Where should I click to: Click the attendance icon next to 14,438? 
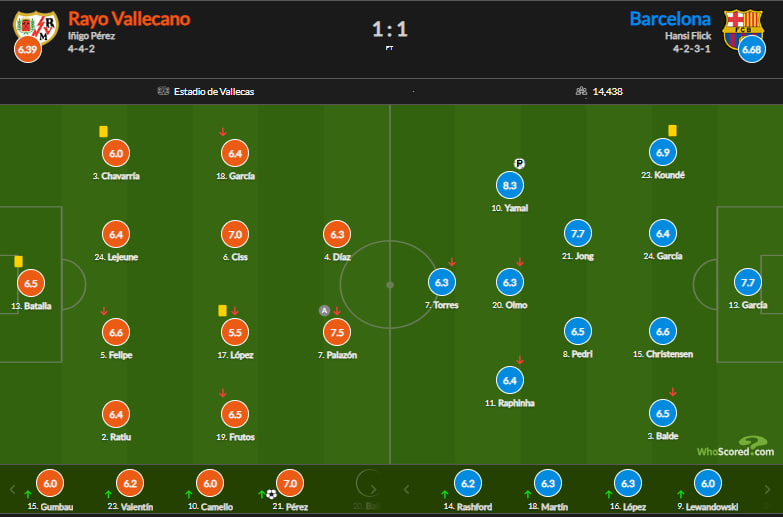click(x=580, y=91)
